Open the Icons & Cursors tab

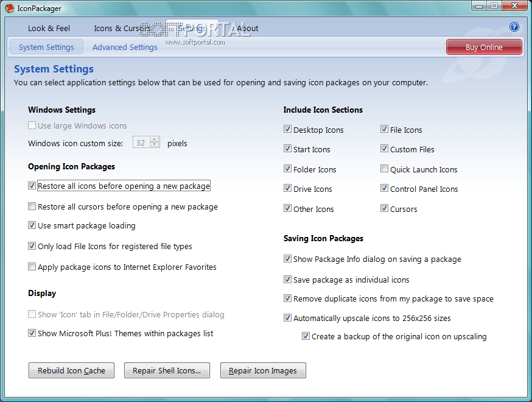tap(122, 29)
